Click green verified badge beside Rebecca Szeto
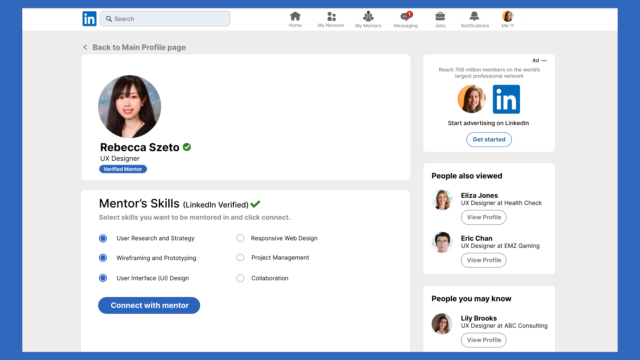This screenshot has height=360, width=640. (187, 147)
